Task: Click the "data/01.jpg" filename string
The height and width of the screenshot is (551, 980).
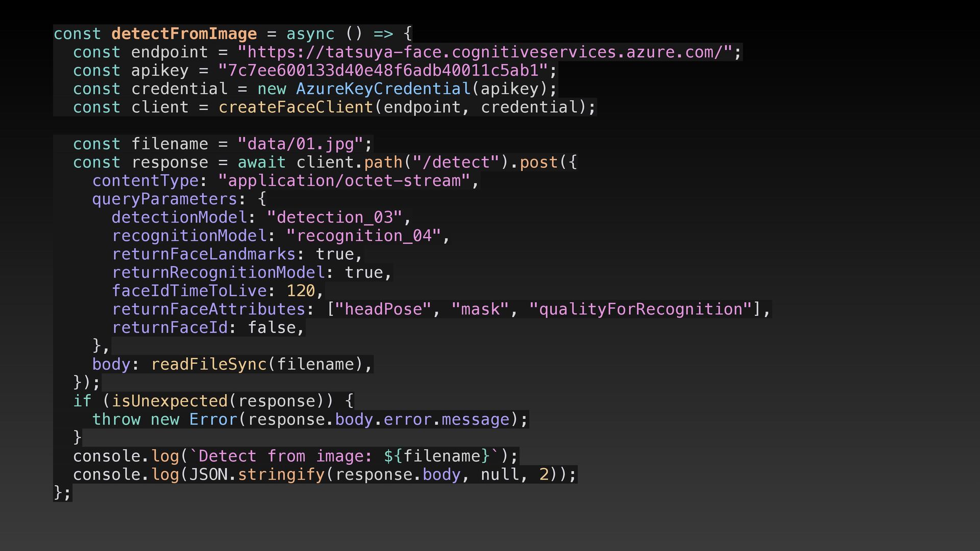Action: pos(300,144)
